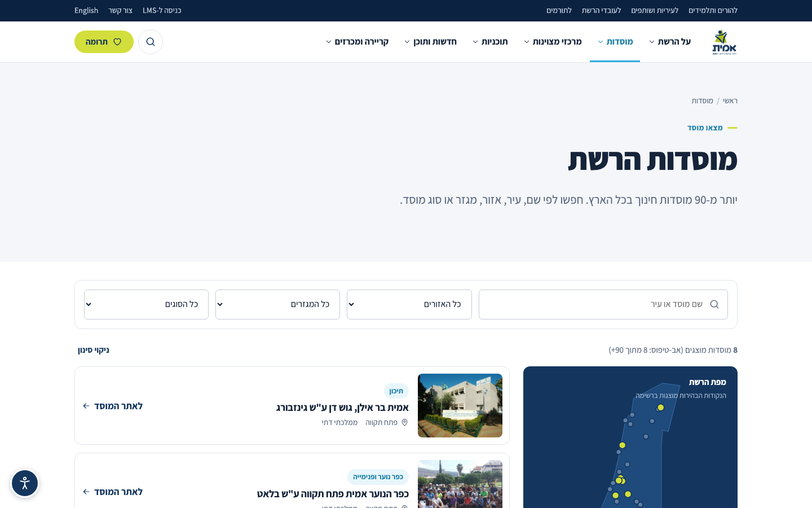812x508 pixels.
Task: Open the קריירה ומכרזים menu
Action: [358, 42]
